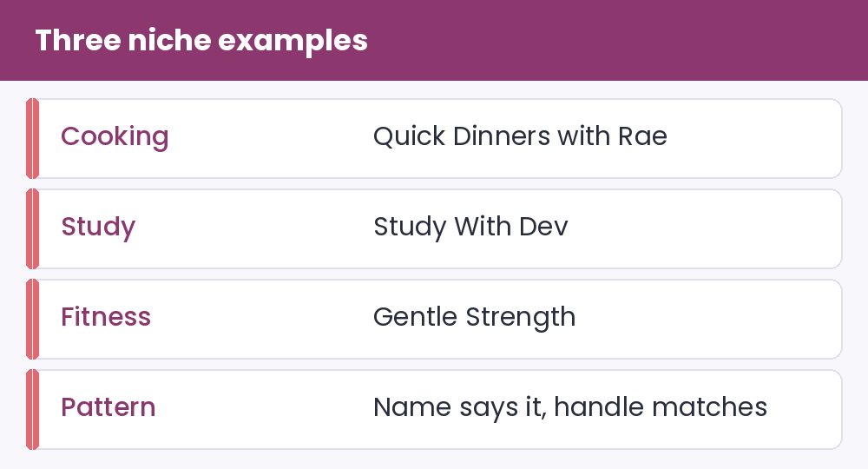Select the Fitness label
The image size is (868, 469).
point(106,317)
